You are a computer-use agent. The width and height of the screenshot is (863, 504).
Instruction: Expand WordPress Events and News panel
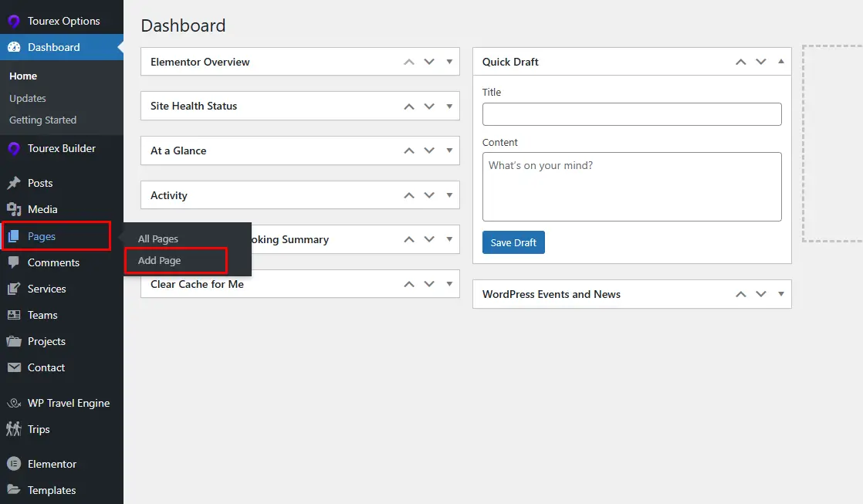click(781, 294)
